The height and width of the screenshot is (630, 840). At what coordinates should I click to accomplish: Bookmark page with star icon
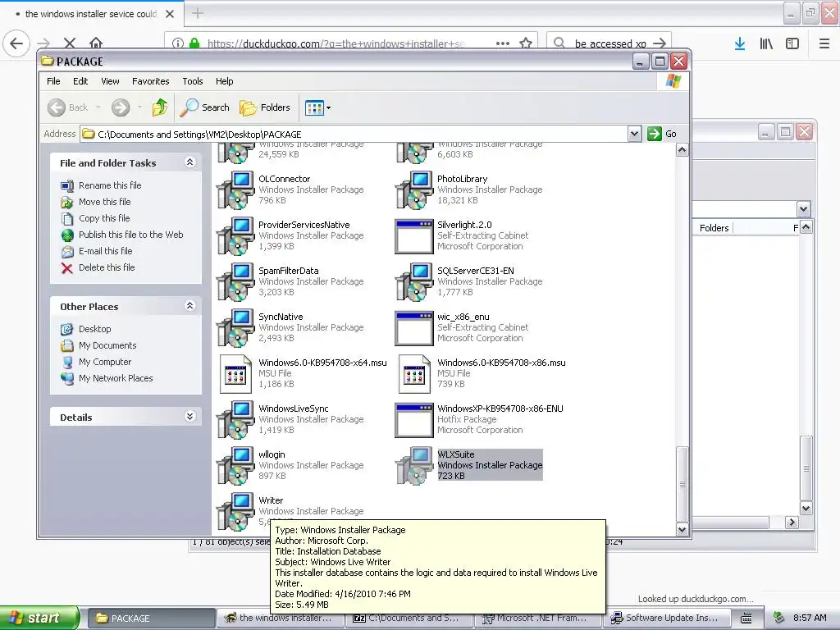(x=526, y=43)
